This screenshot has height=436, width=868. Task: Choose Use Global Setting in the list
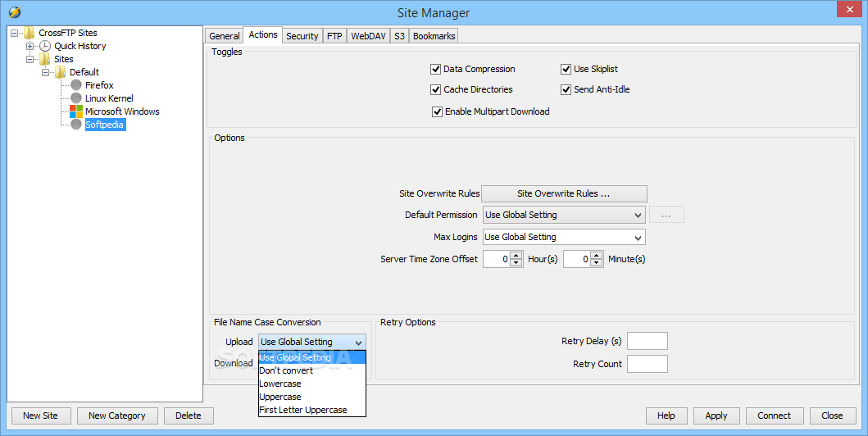click(x=312, y=357)
